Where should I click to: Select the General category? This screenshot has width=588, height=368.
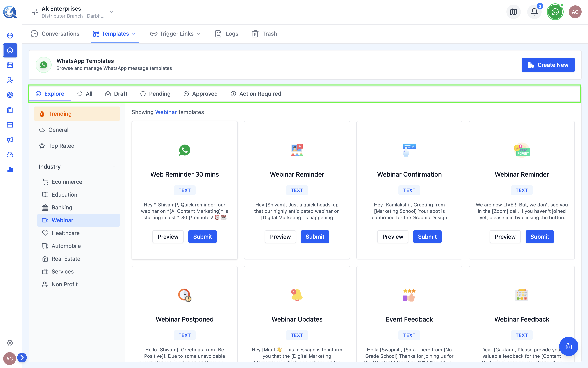coord(77,130)
